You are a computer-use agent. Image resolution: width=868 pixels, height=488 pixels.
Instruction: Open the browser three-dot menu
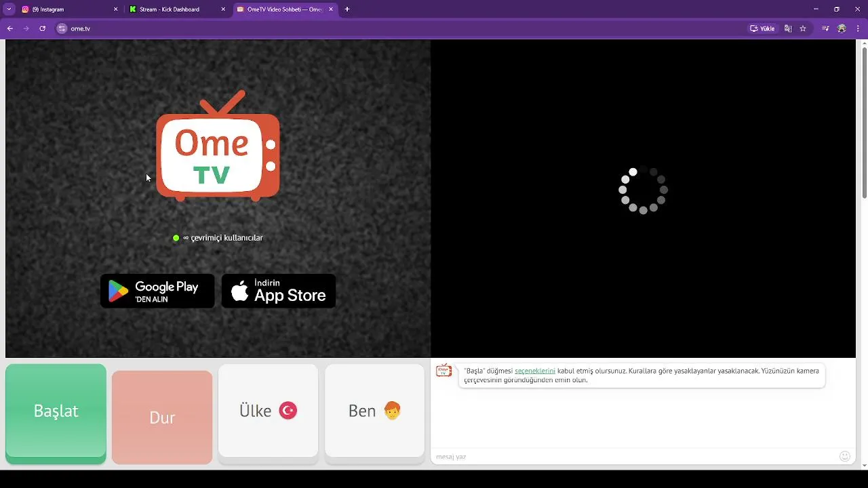tap(858, 28)
